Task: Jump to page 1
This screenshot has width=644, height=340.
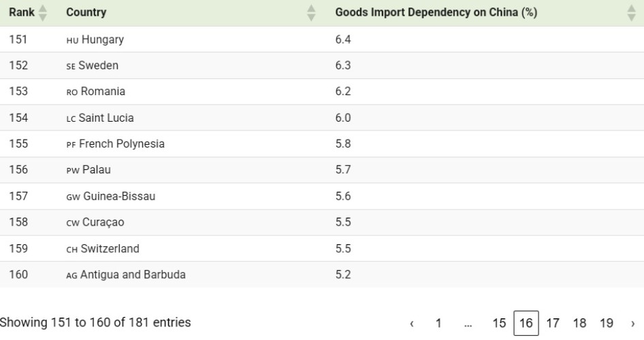Action: (x=439, y=322)
